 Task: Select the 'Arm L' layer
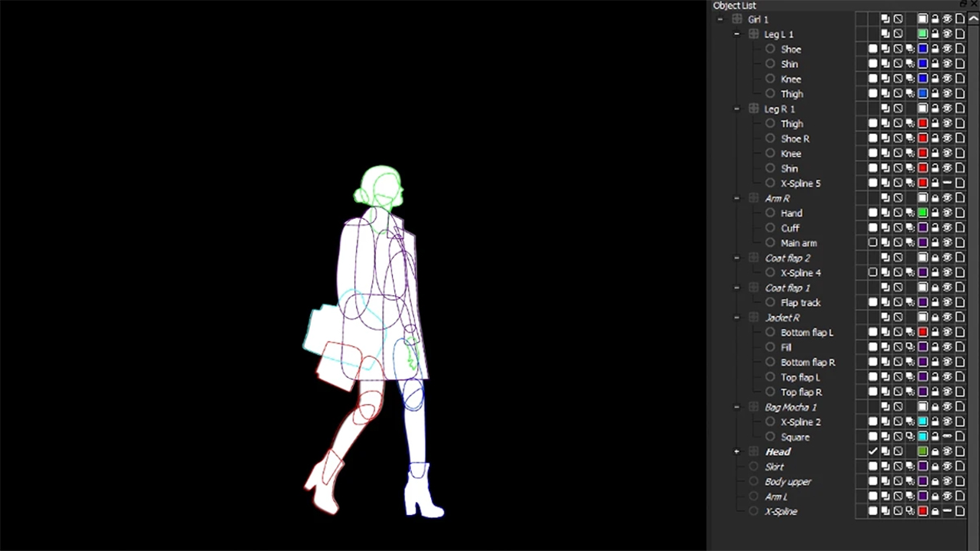pyautogui.click(x=776, y=497)
